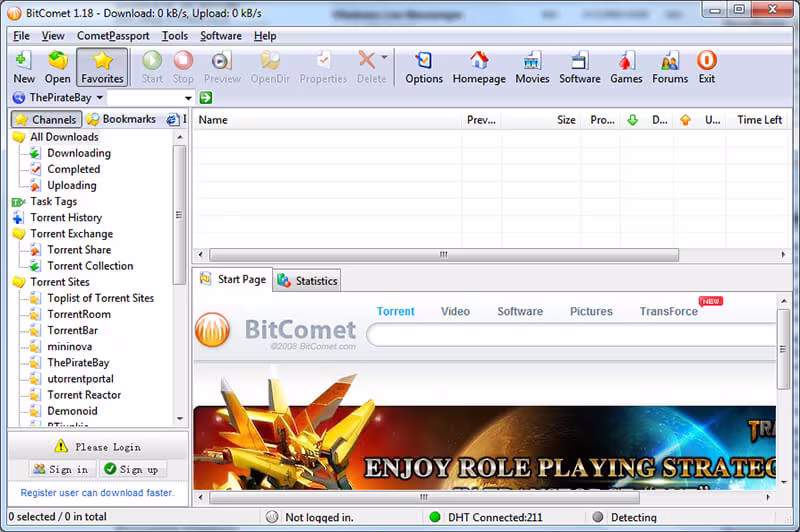The image size is (800, 532).
Task: Click the Sign up button
Action: tap(132, 469)
